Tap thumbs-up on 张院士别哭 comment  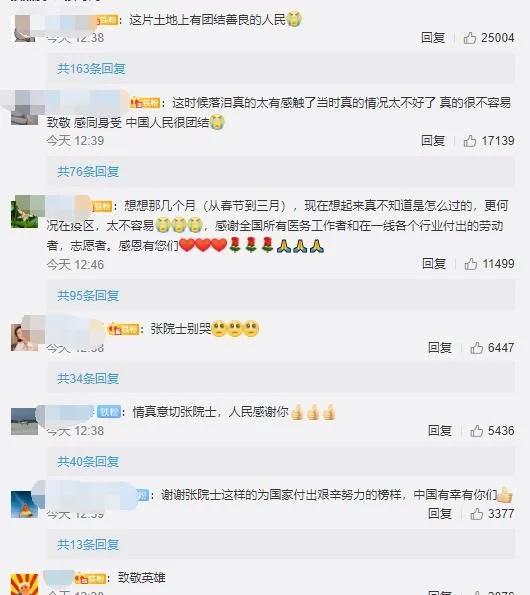click(477, 348)
